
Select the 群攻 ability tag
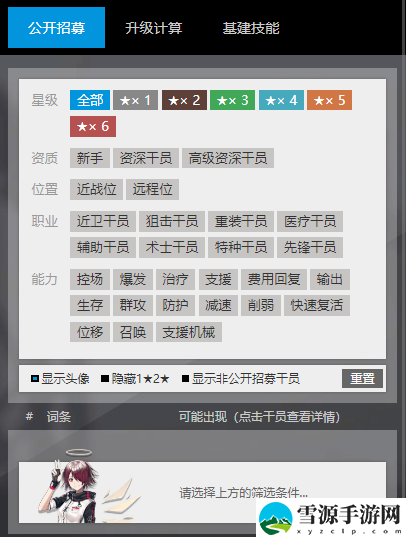(x=133, y=305)
